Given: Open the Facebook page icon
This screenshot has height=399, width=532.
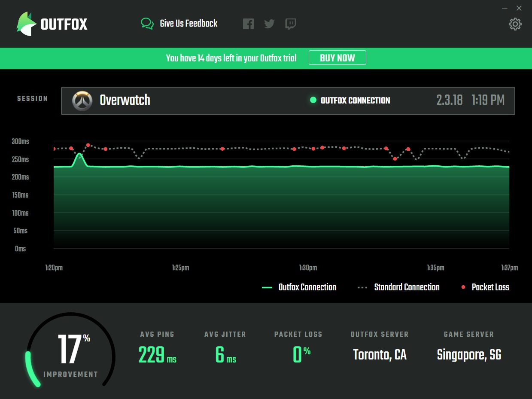Looking at the screenshot, I should tap(248, 24).
